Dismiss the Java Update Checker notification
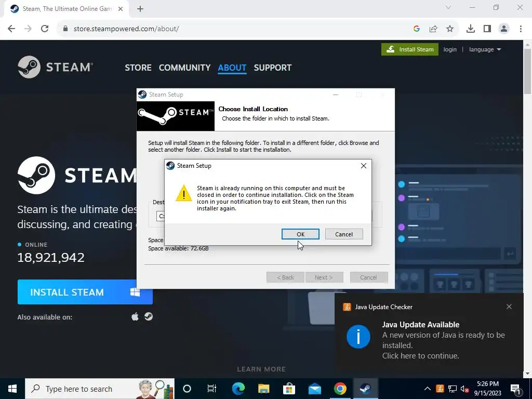This screenshot has height=399, width=532. point(509,307)
